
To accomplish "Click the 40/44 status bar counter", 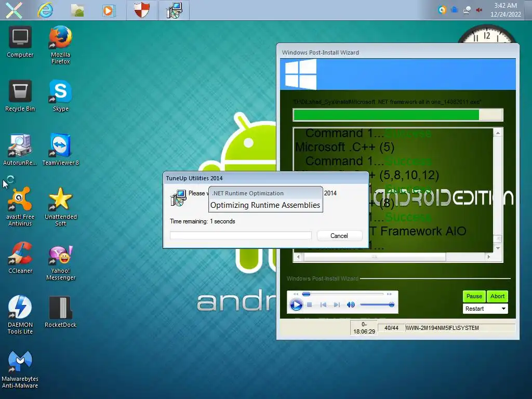I will pyautogui.click(x=391, y=328).
